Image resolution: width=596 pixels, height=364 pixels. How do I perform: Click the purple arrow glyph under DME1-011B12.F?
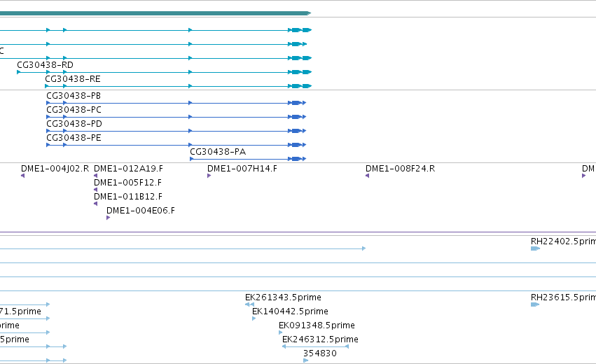95,204
